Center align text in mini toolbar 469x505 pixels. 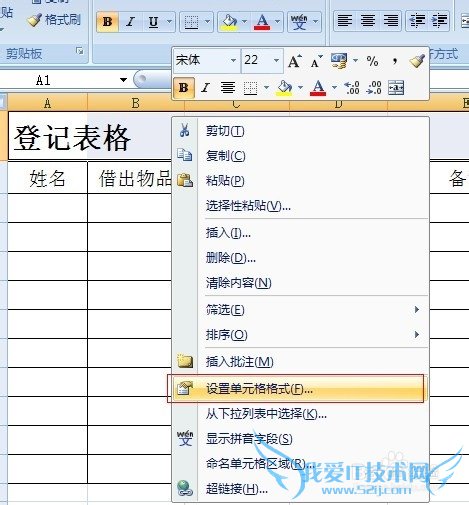pos(228,88)
